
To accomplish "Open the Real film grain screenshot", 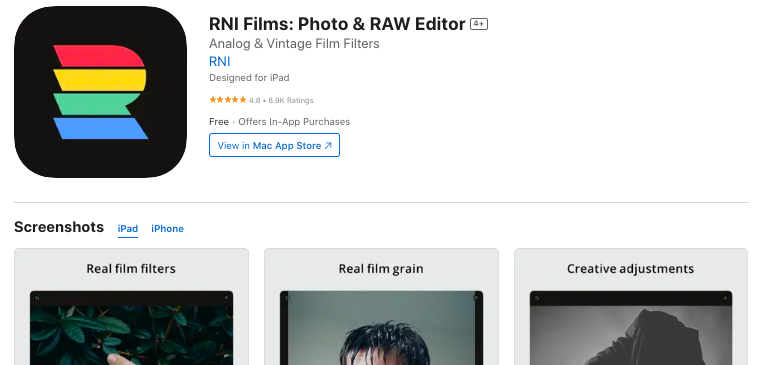I will (381, 307).
